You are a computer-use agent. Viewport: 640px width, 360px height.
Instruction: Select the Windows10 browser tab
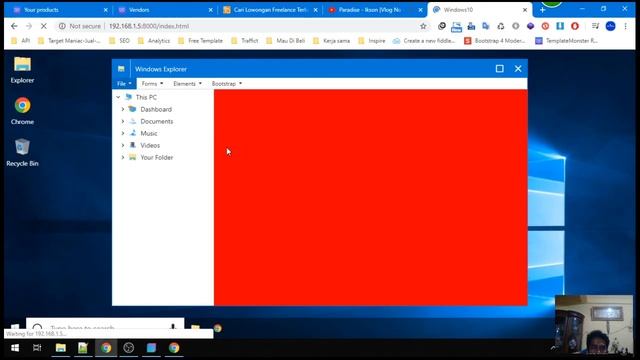(x=480, y=10)
